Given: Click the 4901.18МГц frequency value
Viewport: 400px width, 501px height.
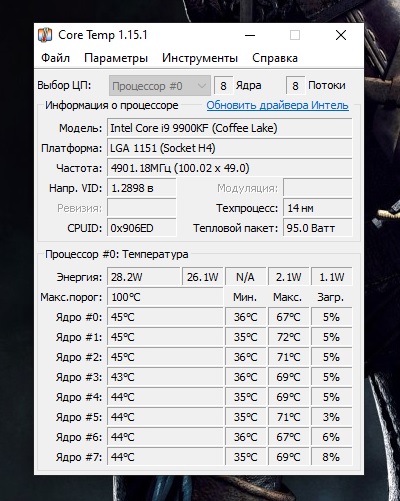Looking at the screenshot, I should (229, 168).
